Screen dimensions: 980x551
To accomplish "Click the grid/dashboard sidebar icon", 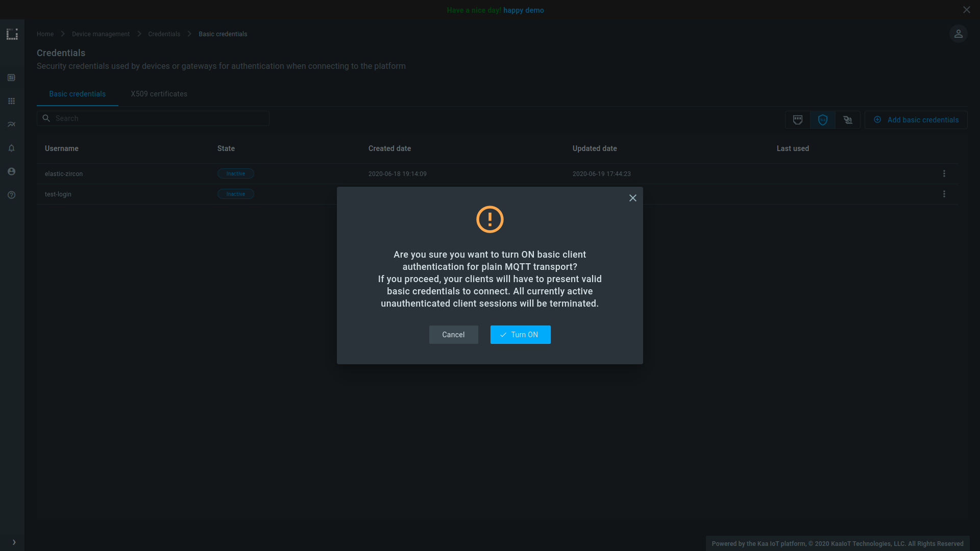I will (12, 101).
